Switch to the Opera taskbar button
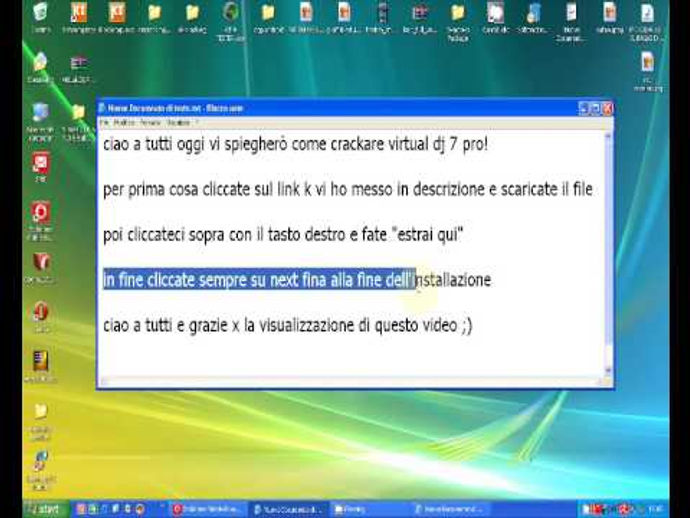 click(207, 509)
